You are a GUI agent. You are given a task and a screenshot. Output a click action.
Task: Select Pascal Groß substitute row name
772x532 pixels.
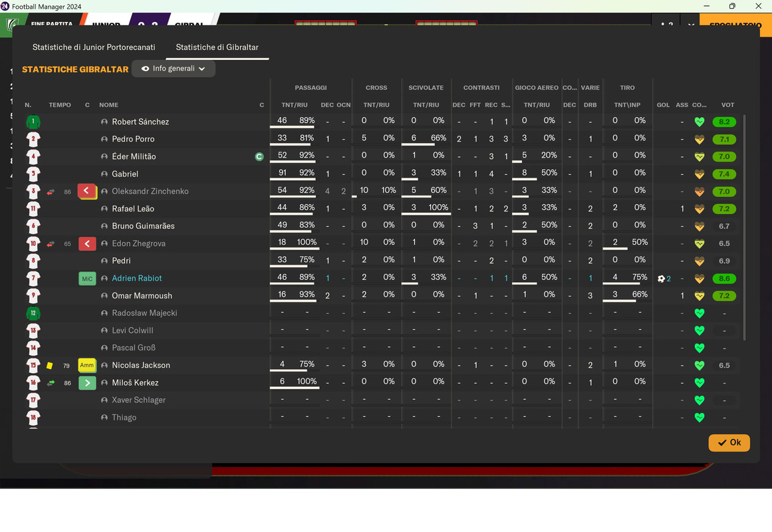[134, 348]
